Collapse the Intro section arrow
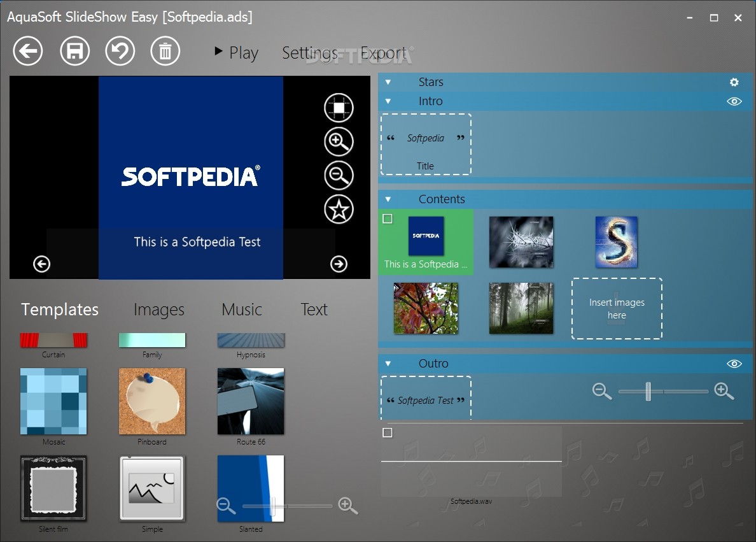This screenshot has height=542, width=756. tap(388, 101)
